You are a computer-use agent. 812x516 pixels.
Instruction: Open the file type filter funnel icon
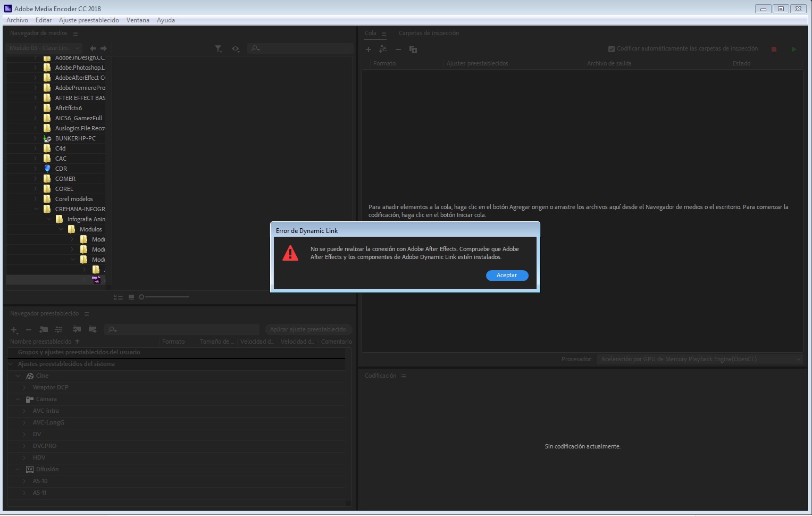219,48
